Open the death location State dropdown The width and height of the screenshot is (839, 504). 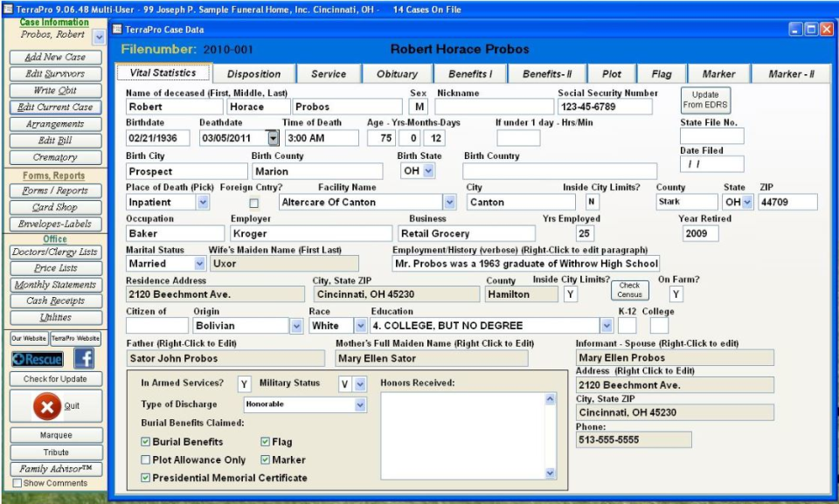pyautogui.click(x=747, y=203)
